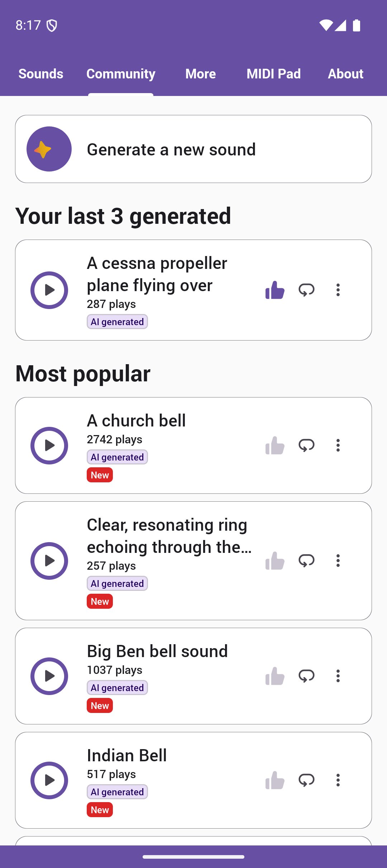Tap Generate a new sound button
387x868 pixels.
[193, 149]
